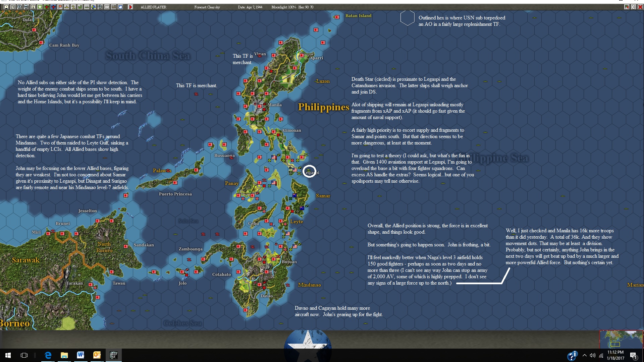Open the Windows Start menu
Image resolution: width=644 pixels, height=362 pixels.
[x=8, y=355]
